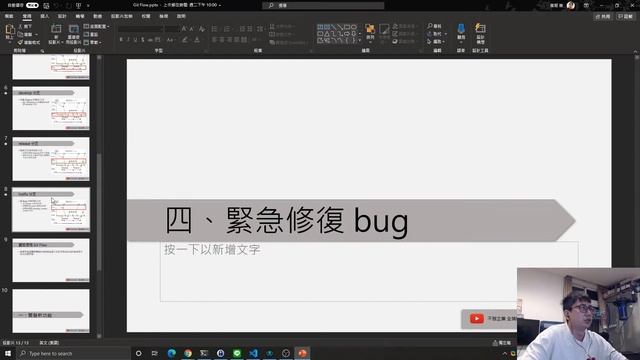Open the Quick Styles gallery
This screenshot has width=640, height=360.
point(384,32)
